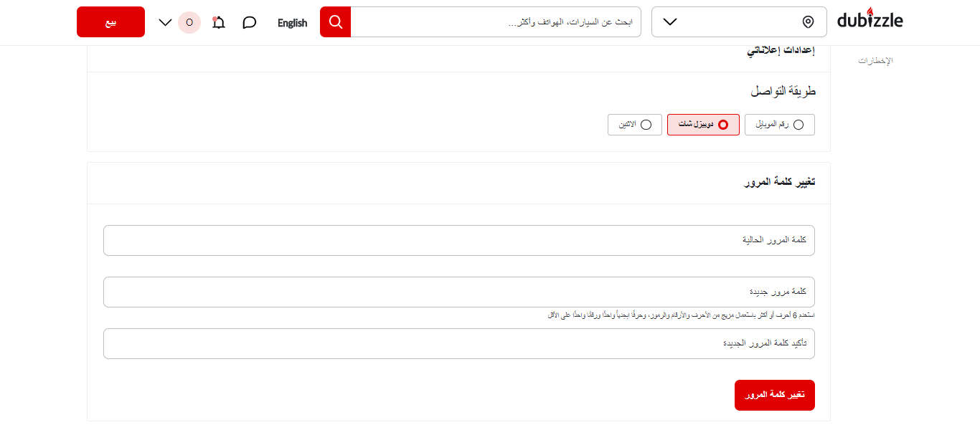Click the تأكيد كلمة المرور الجديدة field
The height and width of the screenshot is (430, 980).
(459, 343)
